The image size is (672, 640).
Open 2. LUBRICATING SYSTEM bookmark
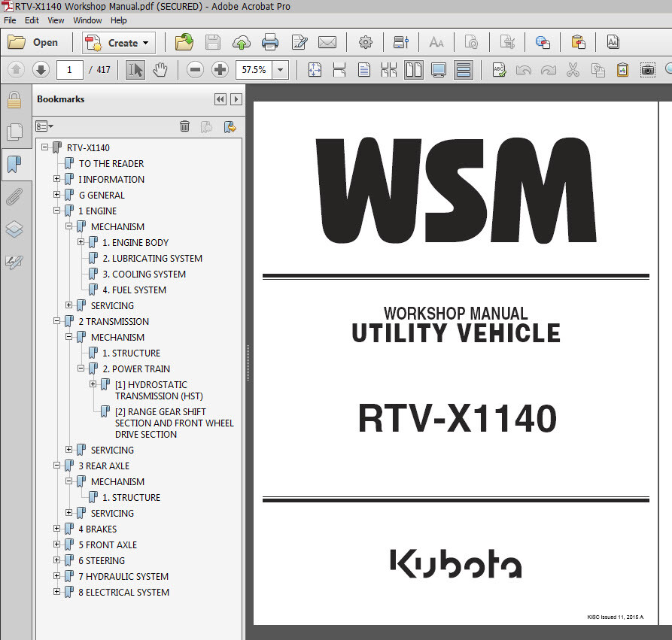pos(152,258)
